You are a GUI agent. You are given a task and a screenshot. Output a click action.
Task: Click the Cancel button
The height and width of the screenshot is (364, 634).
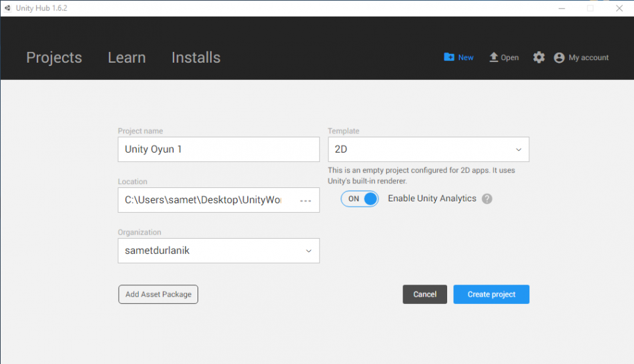[425, 295]
